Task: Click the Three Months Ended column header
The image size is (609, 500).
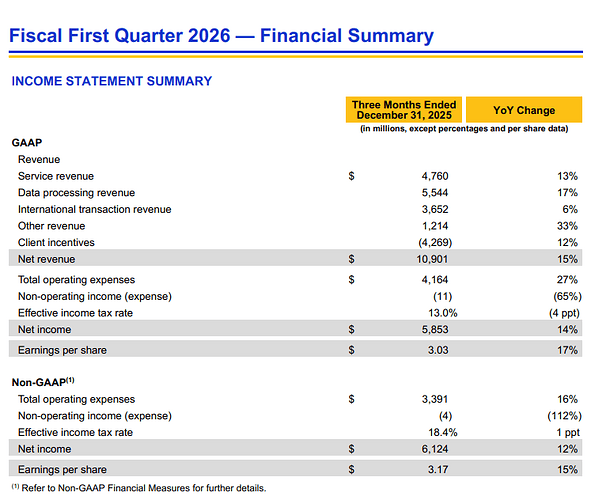Action: [x=404, y=110]
